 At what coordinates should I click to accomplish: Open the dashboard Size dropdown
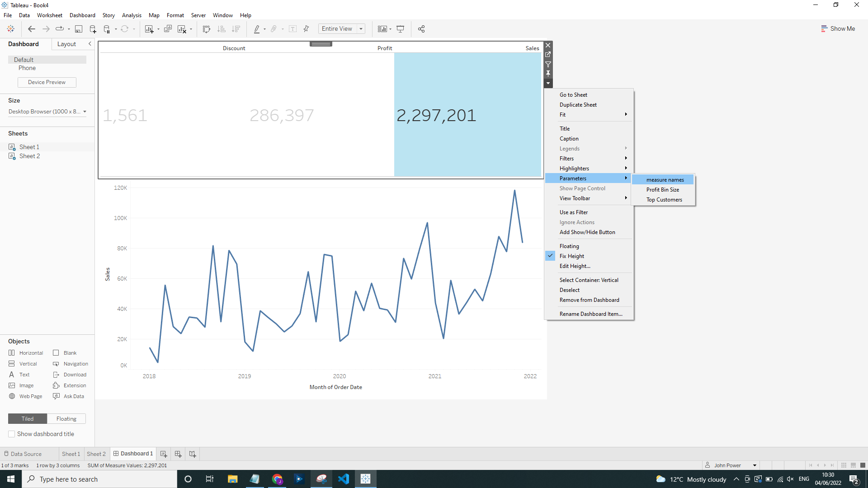coord(47,112)
